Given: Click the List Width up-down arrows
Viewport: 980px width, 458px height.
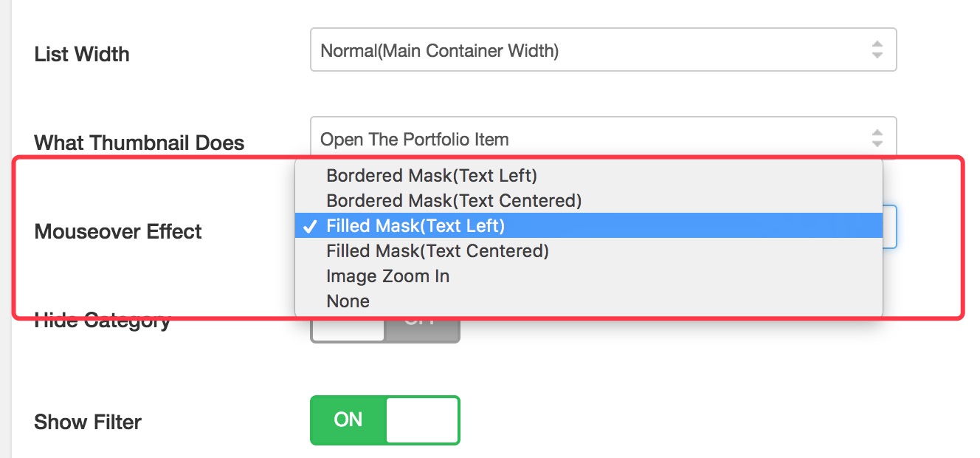Looking at the screenshot, I should coord(877,49).
